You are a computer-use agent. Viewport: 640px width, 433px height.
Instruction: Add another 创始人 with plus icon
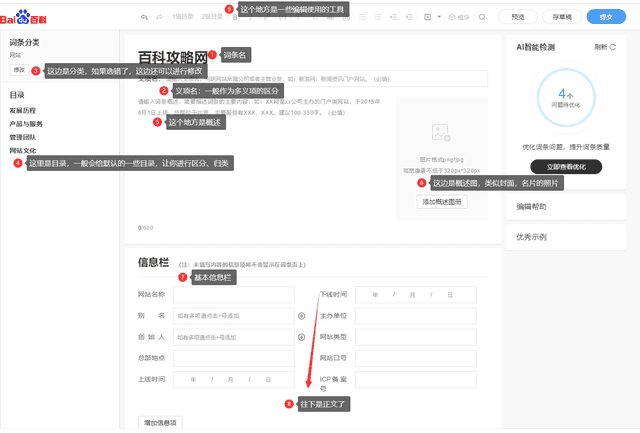point(302,337)
